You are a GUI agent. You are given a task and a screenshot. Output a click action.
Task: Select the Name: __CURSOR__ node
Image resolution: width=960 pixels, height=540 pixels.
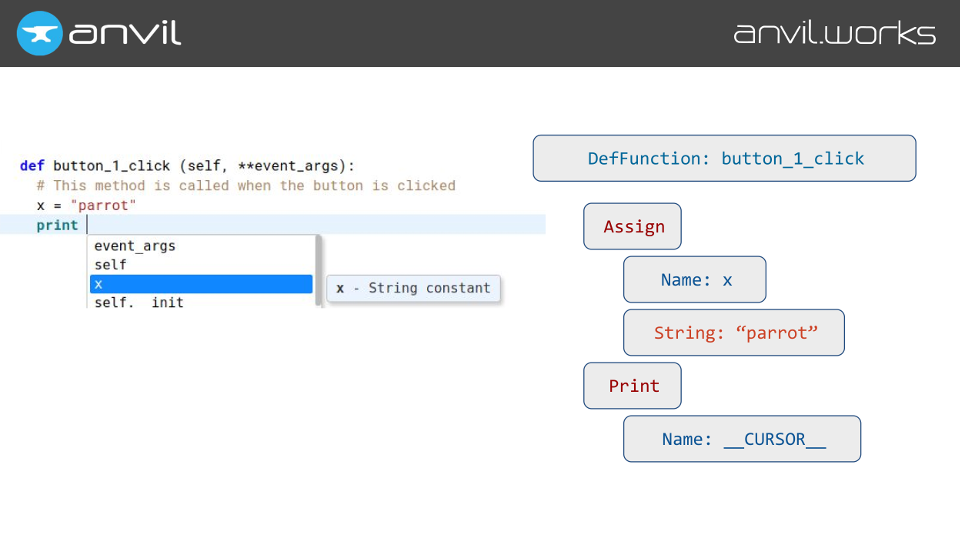(x=742, y=439)
